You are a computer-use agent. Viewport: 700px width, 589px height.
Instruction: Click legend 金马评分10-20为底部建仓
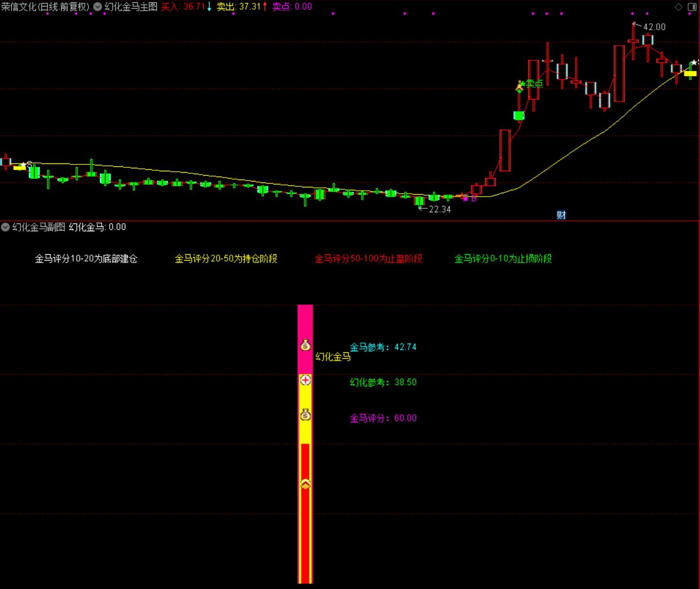(86, 259)
